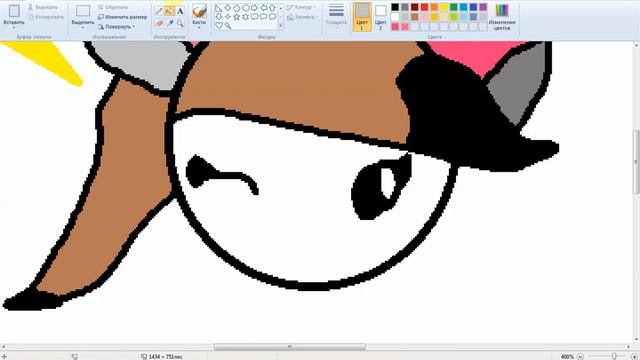Viewport: 640px width, 360px height.
Task: Click the Выделить selection rectangle icon
Action: (x=83, y=11)
